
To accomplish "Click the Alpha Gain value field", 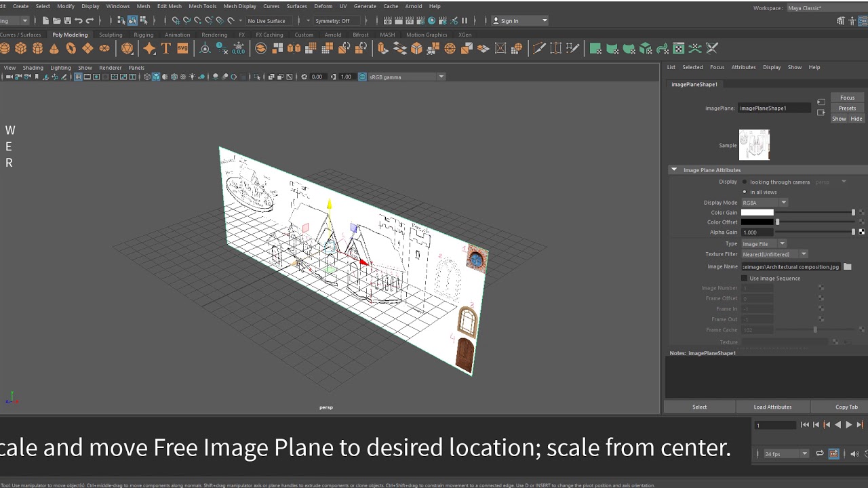I will [757, 232].
